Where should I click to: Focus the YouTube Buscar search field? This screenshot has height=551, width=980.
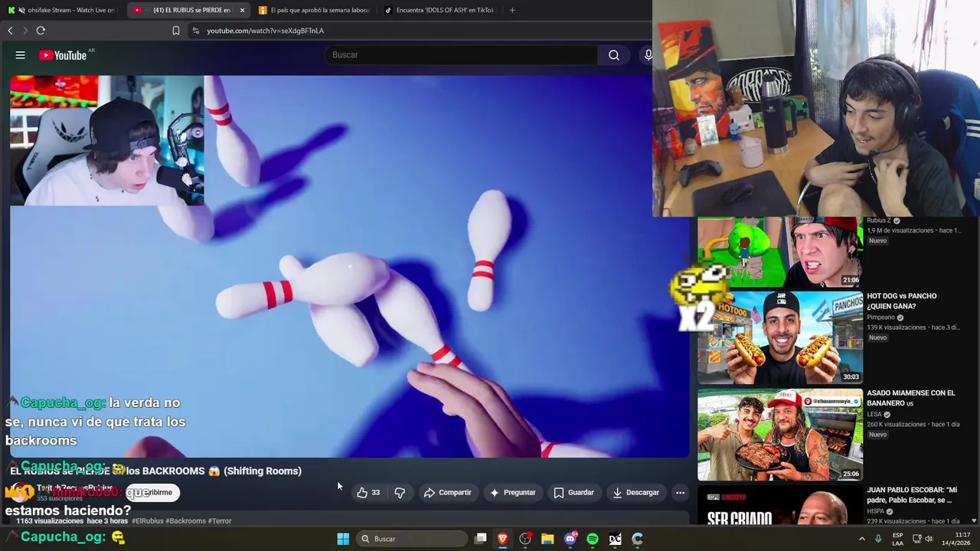click(x=462, y=55)
